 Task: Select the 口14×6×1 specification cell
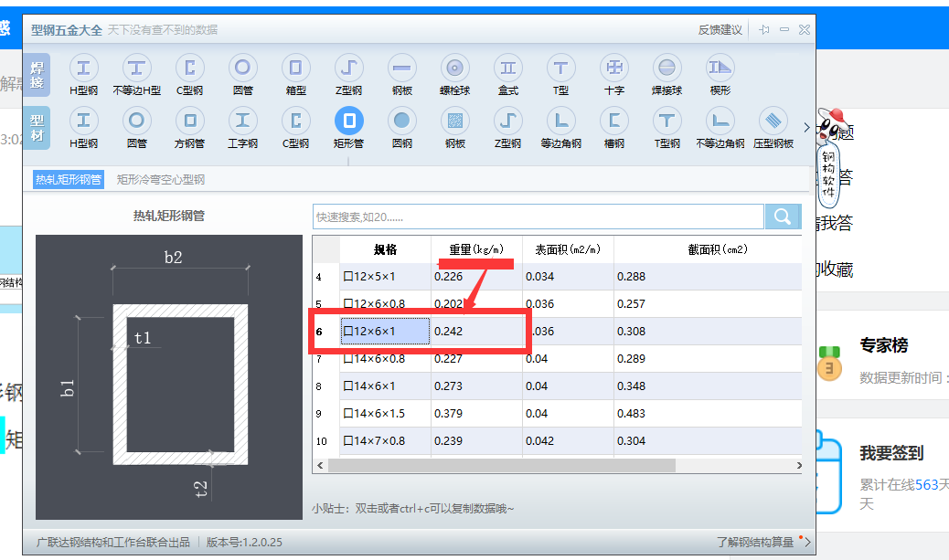click(385, 386)
